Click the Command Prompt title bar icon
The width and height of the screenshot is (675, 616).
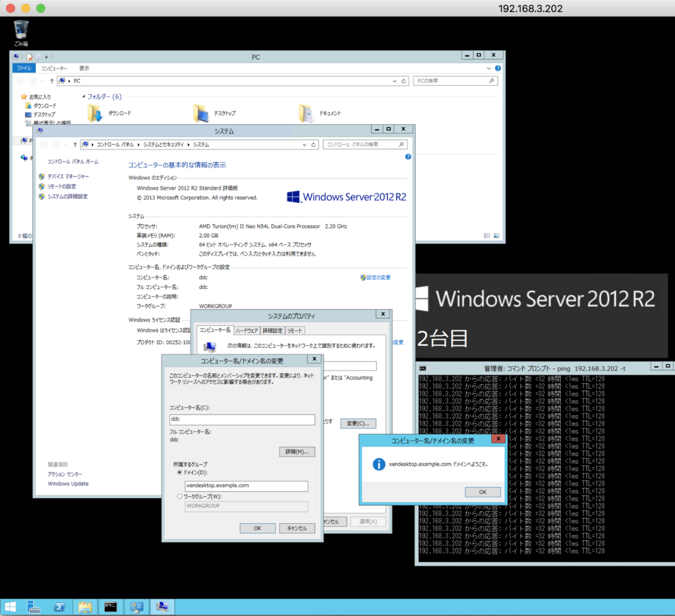423,368
